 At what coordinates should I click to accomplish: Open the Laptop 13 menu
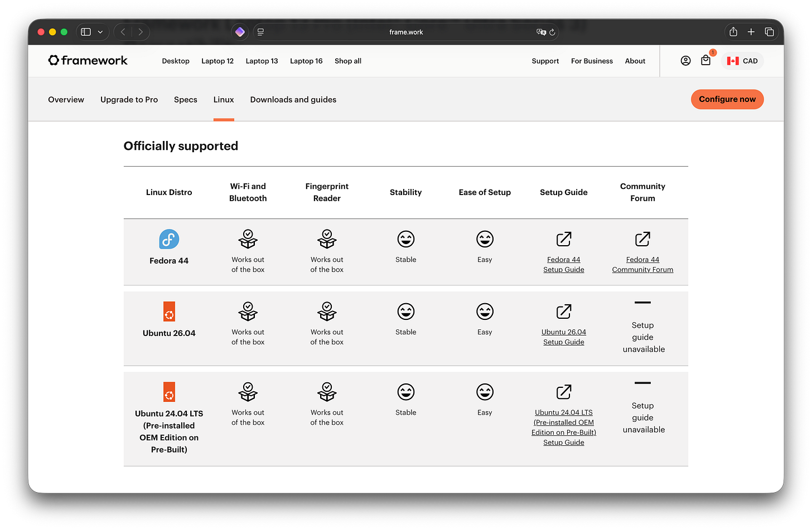(262, 61)
